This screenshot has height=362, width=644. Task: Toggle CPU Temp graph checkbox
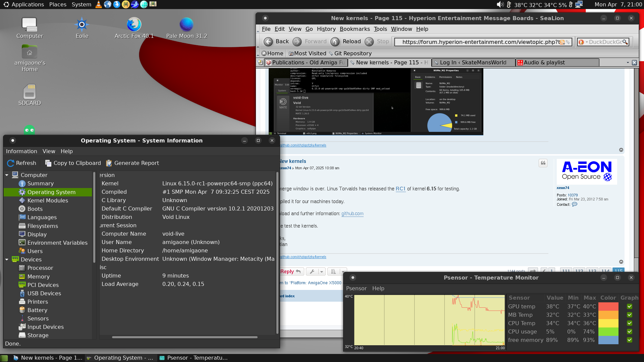click(630, 323)
